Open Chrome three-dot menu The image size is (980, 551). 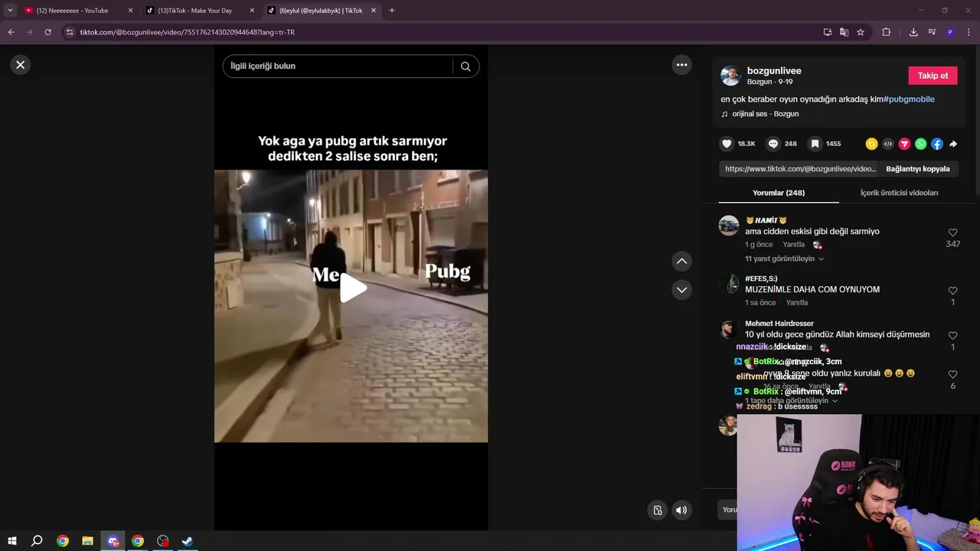coord(969,32)
